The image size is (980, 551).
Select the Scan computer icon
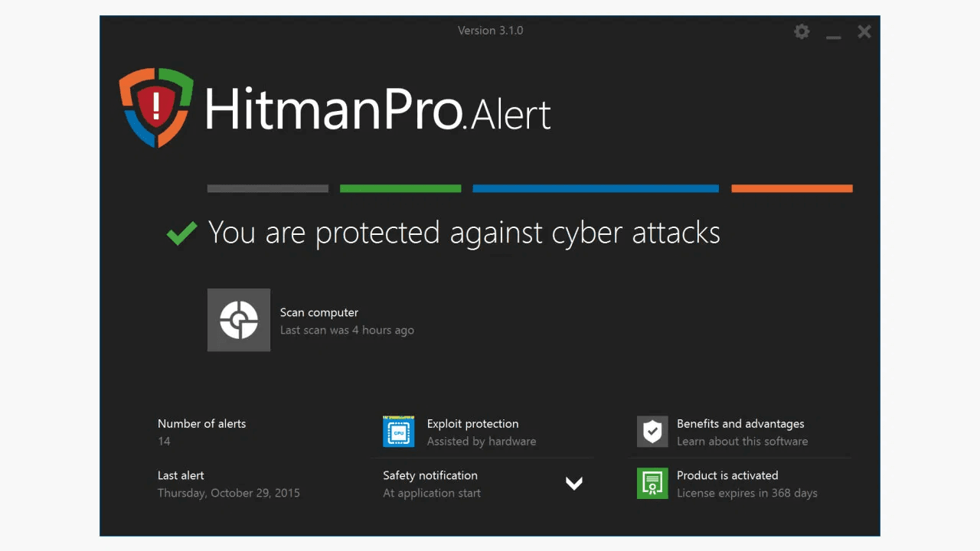click(x=238, y=320)
